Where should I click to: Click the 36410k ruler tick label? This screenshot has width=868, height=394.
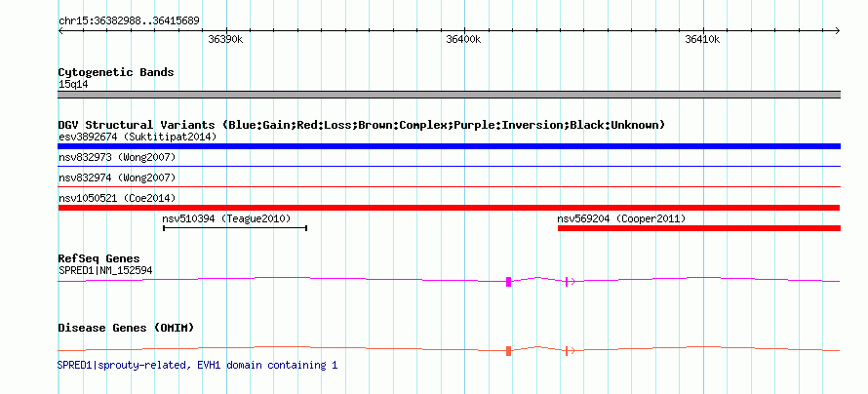tap(702, 39)
